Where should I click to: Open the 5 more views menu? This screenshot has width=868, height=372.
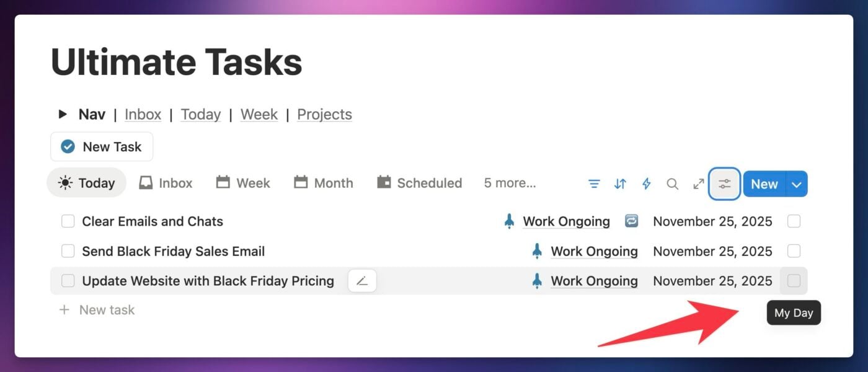click(x=509, y=182)
